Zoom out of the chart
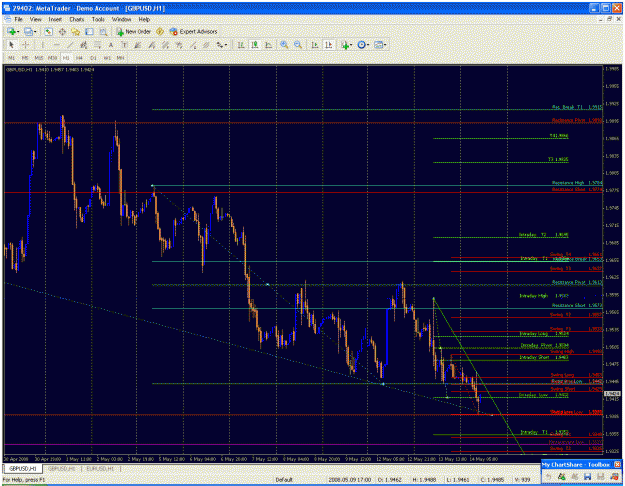 [x=298, y=45]
